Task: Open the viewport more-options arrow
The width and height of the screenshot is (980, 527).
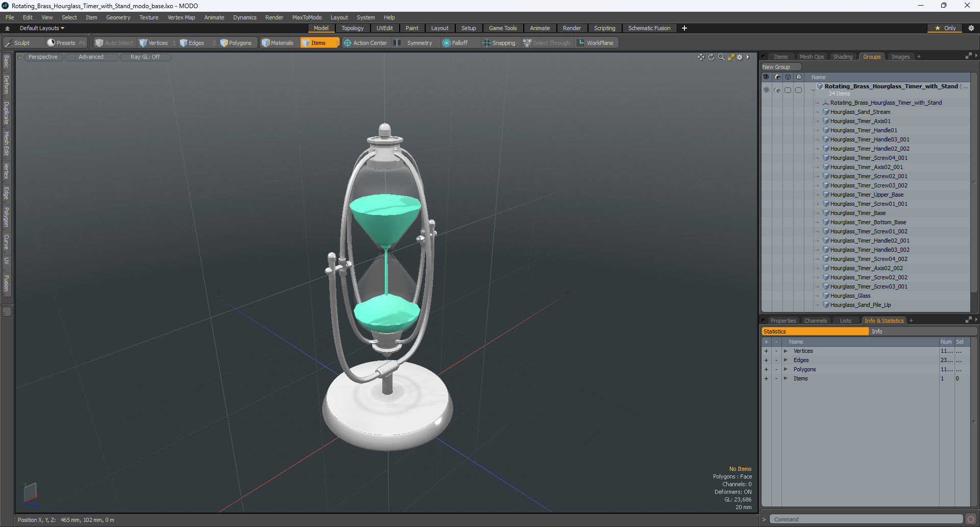Action: (748, 57)
